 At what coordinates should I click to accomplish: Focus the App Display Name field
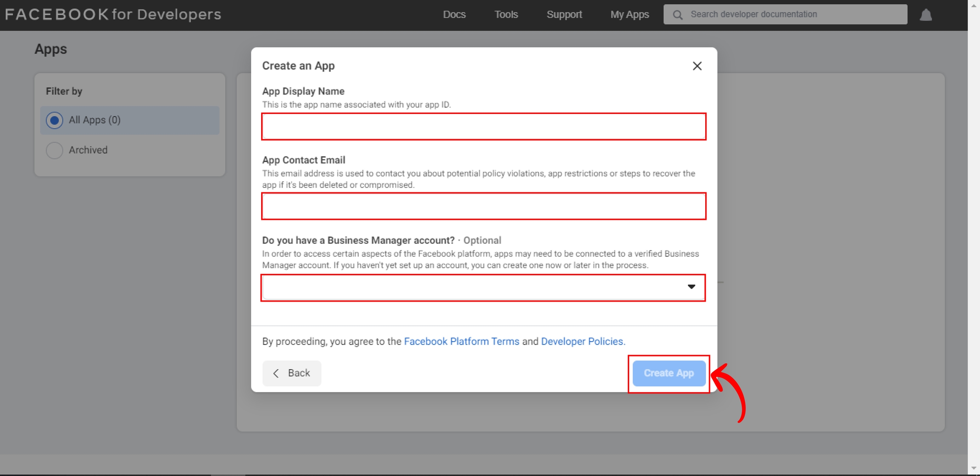pos(484,127)
